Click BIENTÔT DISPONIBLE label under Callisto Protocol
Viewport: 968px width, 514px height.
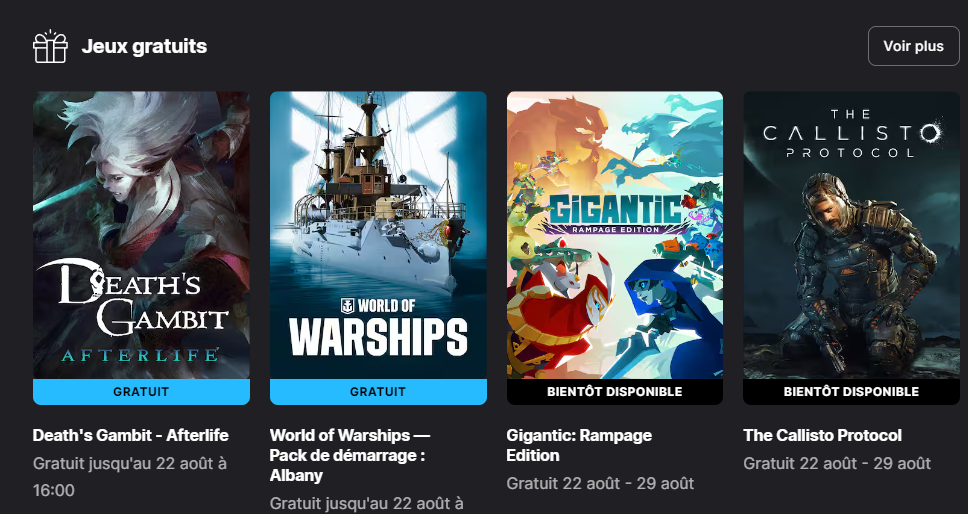click(x=851, y=392)
